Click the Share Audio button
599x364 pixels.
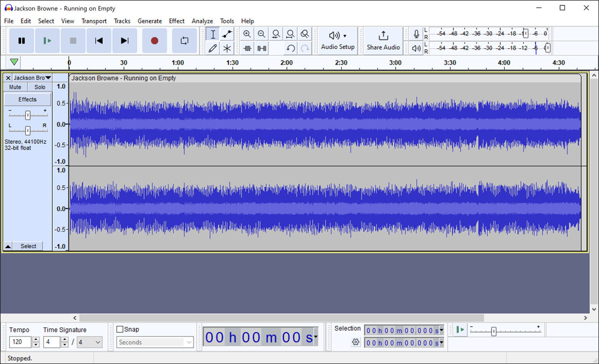click(x=383, y=40)
